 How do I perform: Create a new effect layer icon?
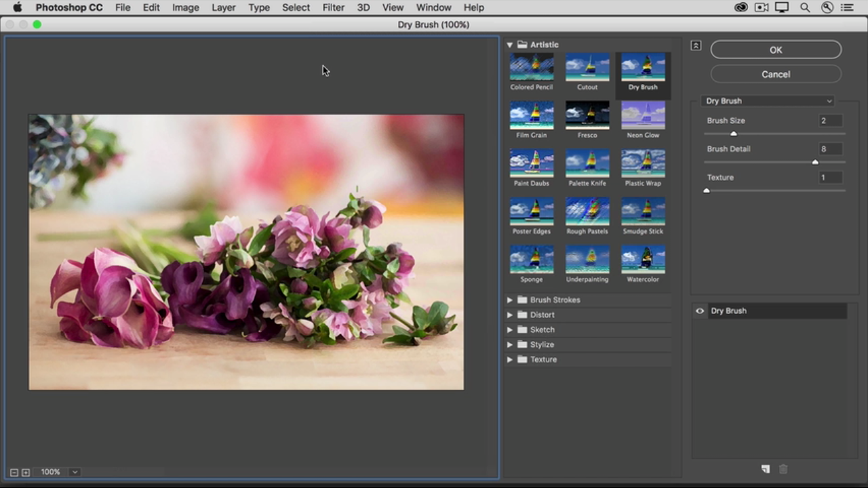(x=766, y=469)
